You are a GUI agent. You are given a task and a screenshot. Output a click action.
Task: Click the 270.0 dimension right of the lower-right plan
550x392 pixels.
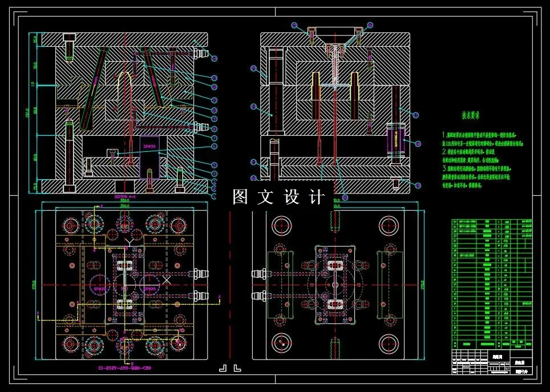(423, 285)
